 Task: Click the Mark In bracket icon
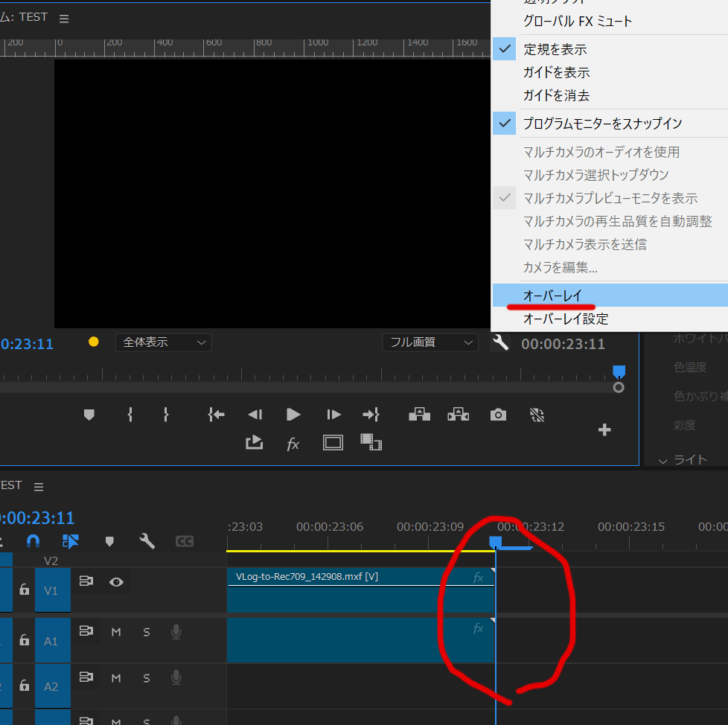(x=130, y=414)
